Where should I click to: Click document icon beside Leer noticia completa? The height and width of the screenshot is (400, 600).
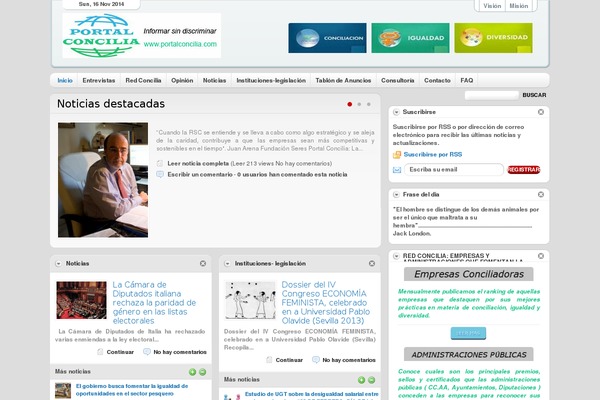point(160,163)
